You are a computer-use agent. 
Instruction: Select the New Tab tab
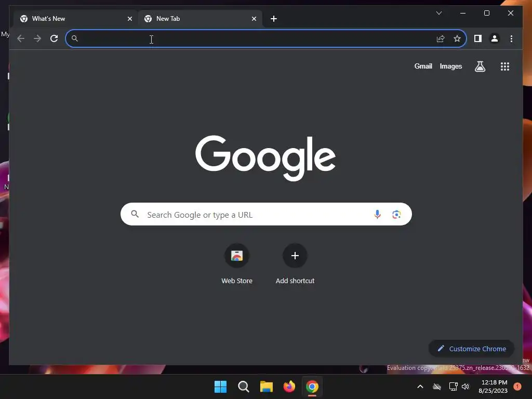coord(200,19)
